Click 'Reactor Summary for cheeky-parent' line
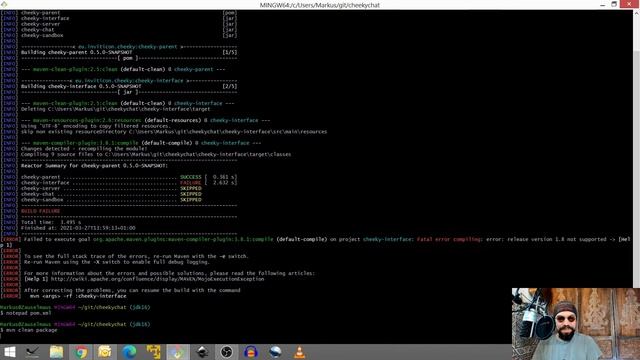 94,166
